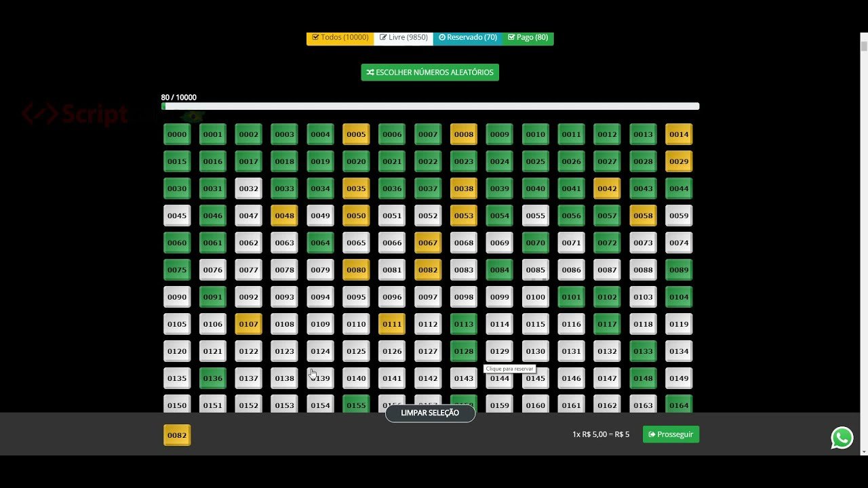
Task: Click yellow number 0008
Action: [464, 134]
